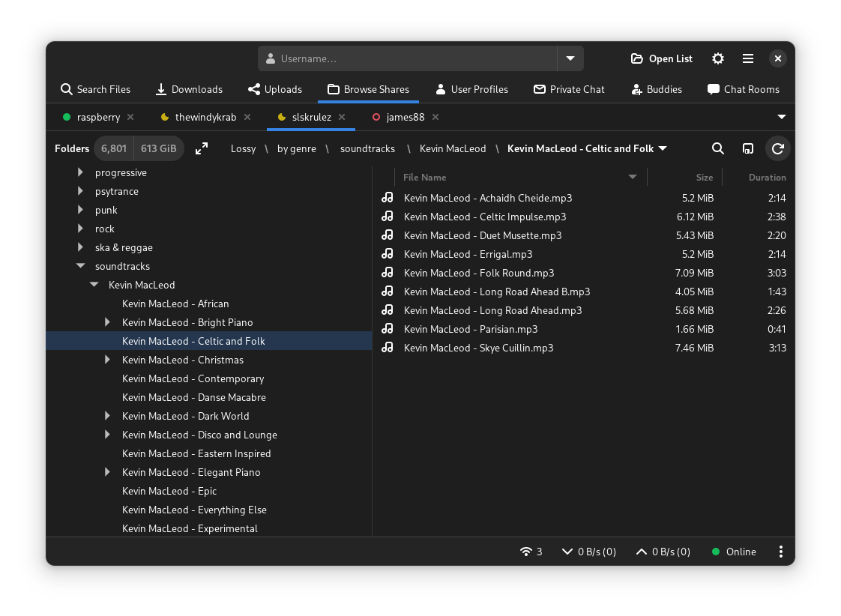
Task: Click the connections wifi icon in status bar
Action: pos(526,552)
